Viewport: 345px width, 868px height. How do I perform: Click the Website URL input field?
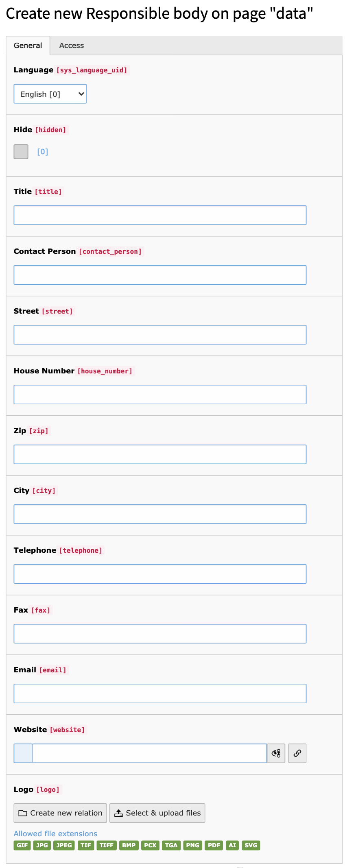pos(149,753)
